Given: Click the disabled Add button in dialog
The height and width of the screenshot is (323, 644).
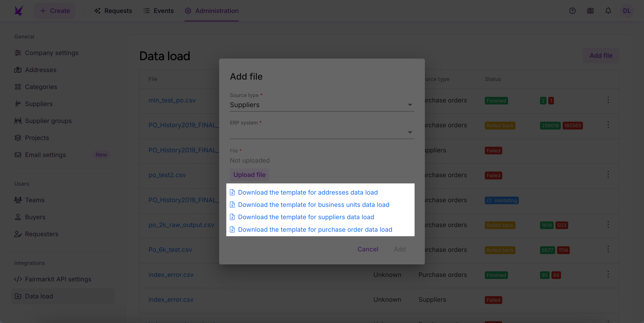Looking at the screenshot, I should [400, 249].
